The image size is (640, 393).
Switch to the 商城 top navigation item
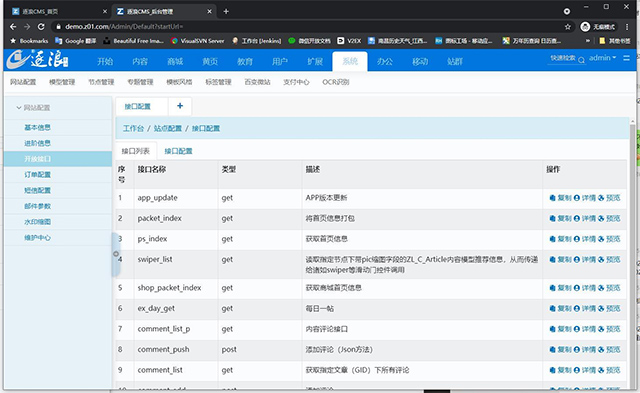175,61
